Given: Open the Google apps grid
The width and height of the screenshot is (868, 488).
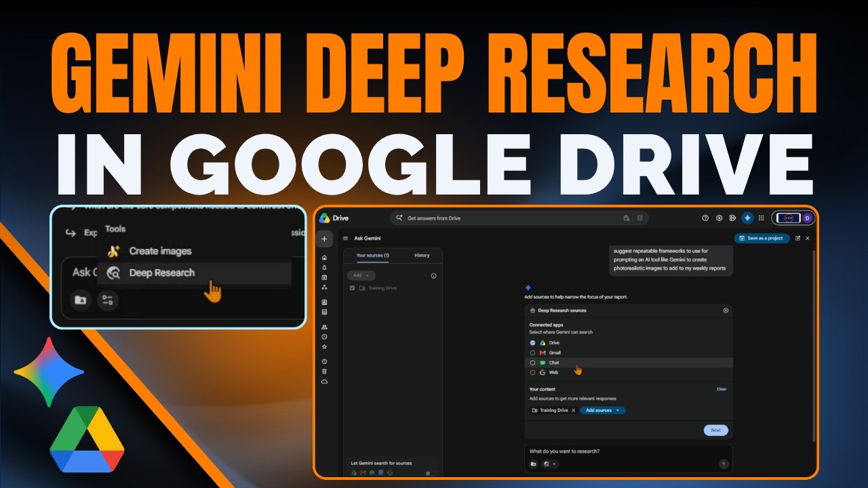Looking at the screenshot, I should [x=762, y=218].
